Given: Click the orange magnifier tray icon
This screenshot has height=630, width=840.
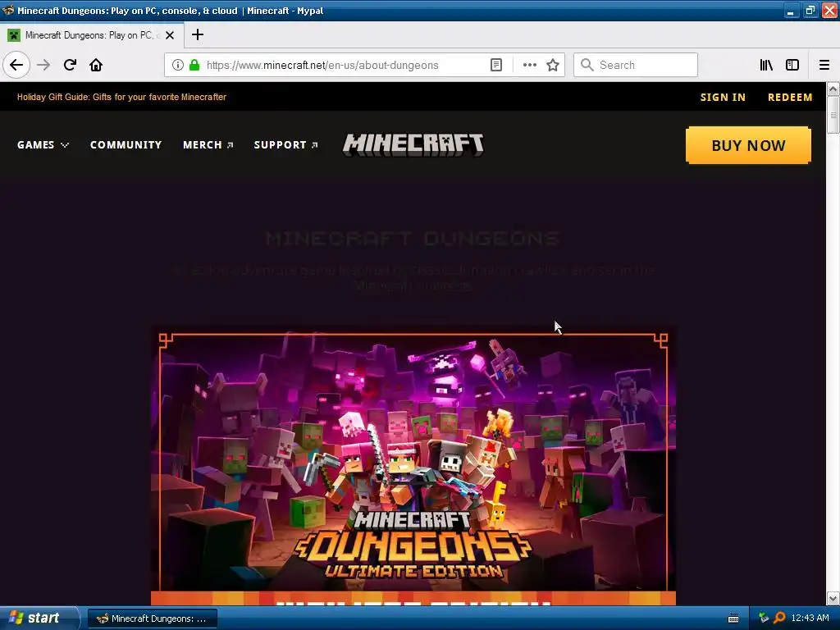Looking at the screenshot, I should pyautogui.click(x=779, y=619).
